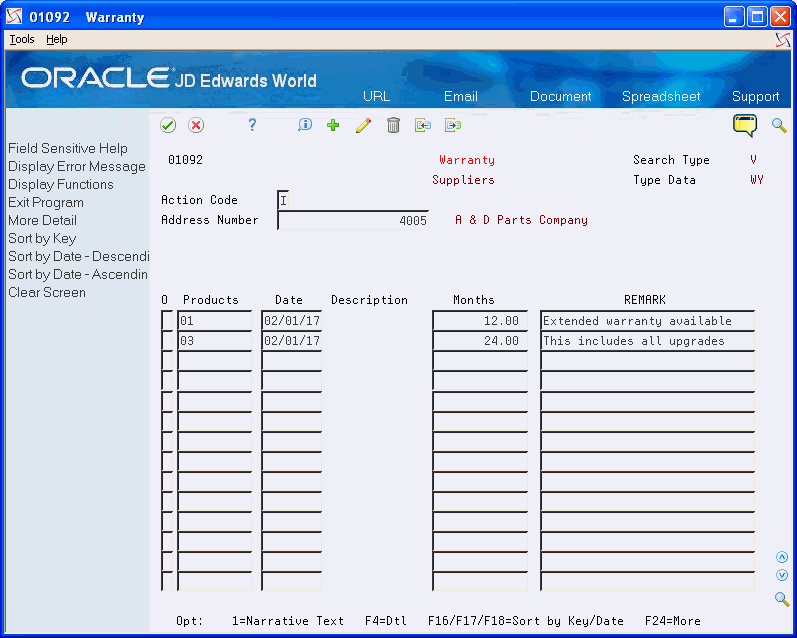Image resolution: width=797 pixels, height=638 pixels.
Task: Click the Action Code input field
Action: [284, 200]
